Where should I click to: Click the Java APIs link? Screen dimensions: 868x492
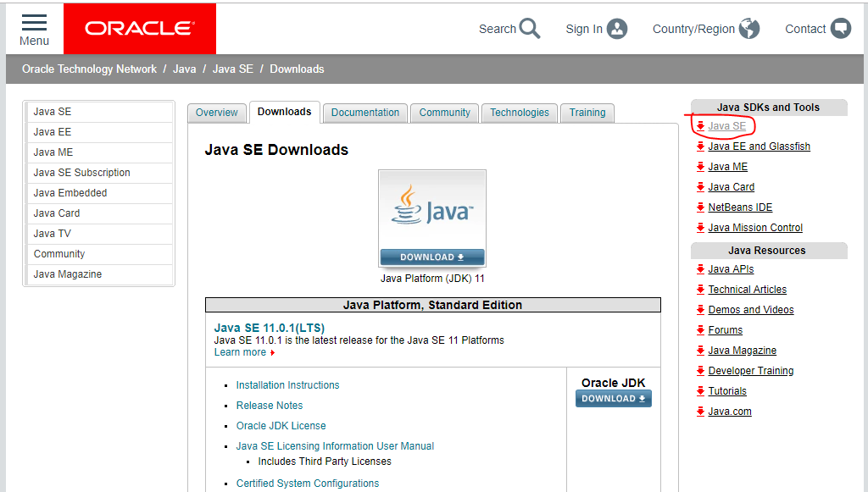(x=731, y=269)
